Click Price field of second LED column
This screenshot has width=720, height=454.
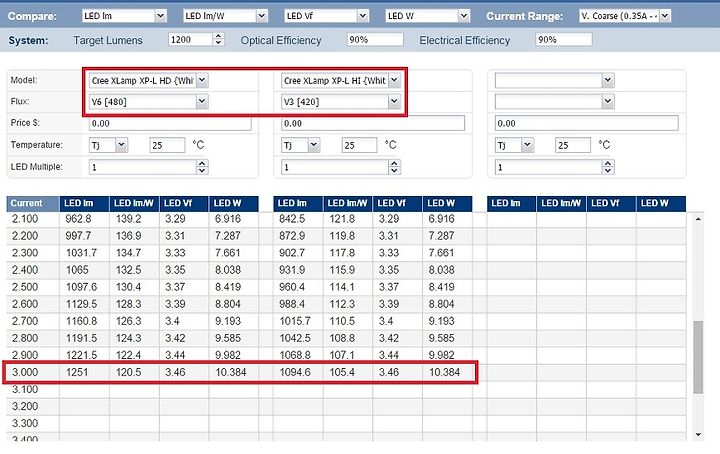372,123
